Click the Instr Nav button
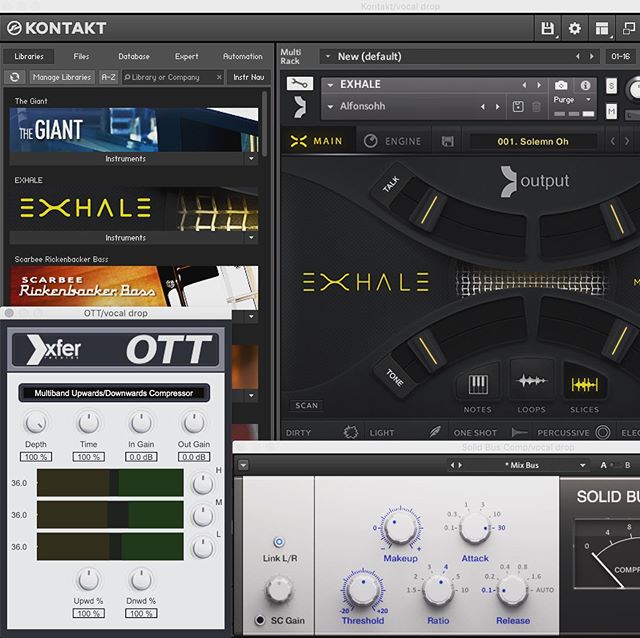Image resolution: width=640 pixels, height=638 pixels. [248, 77]
